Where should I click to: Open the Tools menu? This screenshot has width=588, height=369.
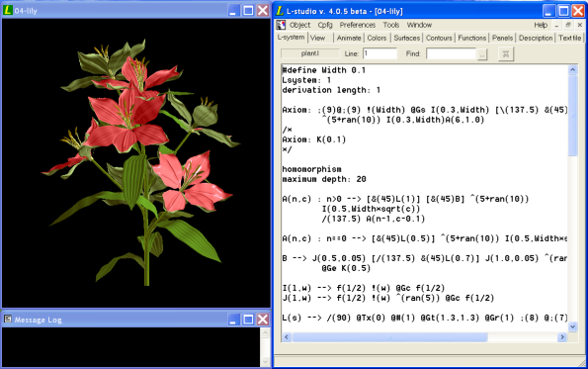[390, 25]
